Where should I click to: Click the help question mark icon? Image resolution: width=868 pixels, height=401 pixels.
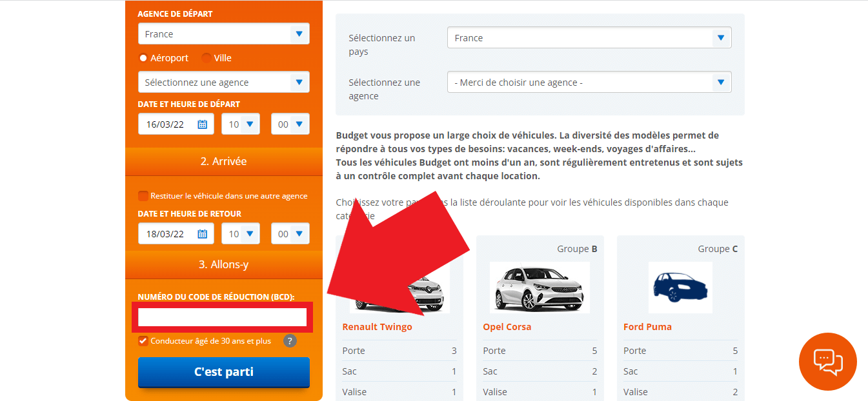290,341
